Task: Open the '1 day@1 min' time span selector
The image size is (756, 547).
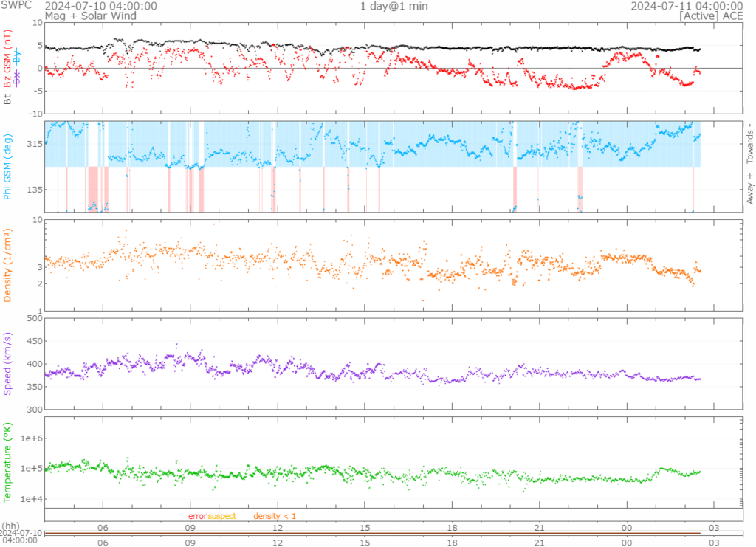Action: tap(394, 6)
